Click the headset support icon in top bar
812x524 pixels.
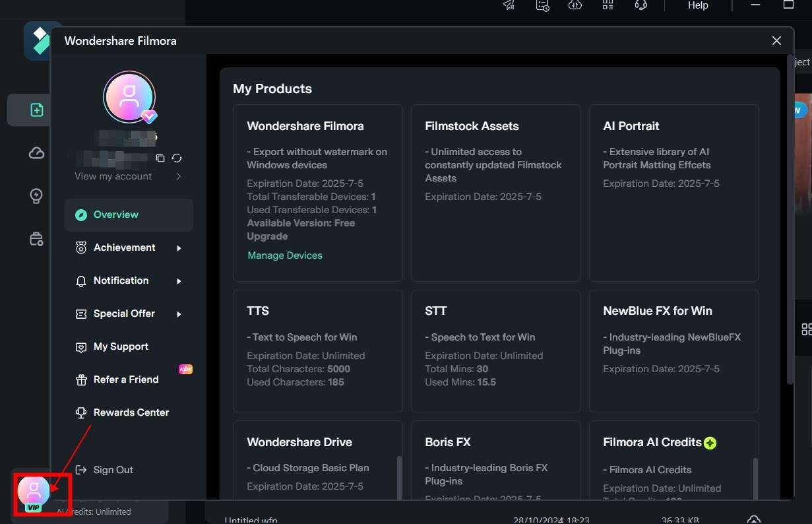pos(640,5)
